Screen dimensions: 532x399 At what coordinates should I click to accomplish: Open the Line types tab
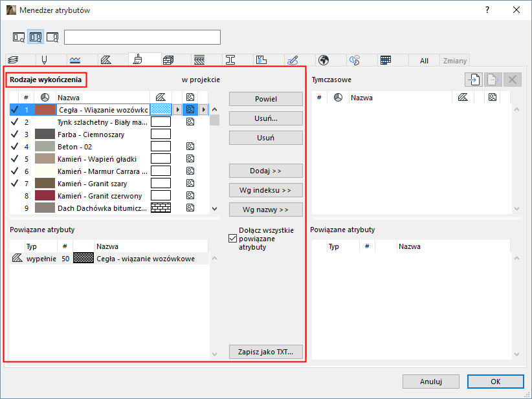(x=75, y=60)
